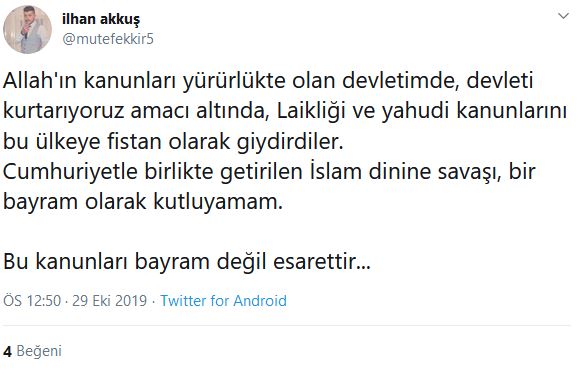Click the word Twitter in the source label
Screen dimensions: 581x370
tap(183, 300)
